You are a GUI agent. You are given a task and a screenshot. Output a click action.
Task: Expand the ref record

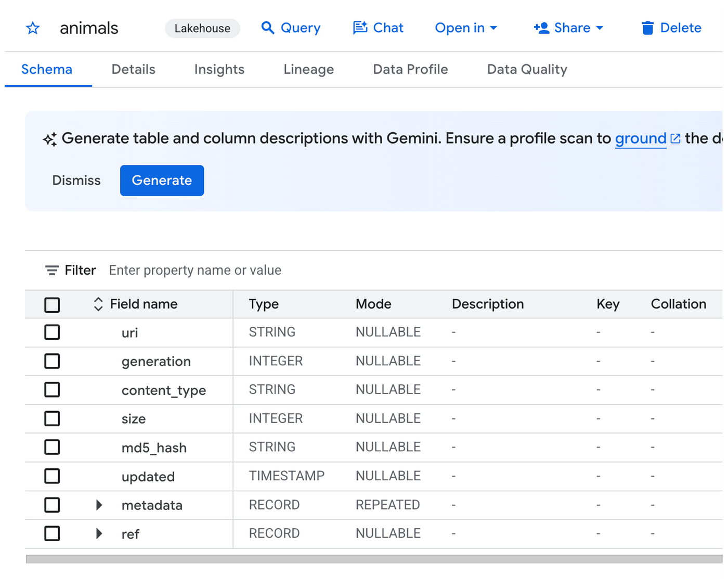99,533
